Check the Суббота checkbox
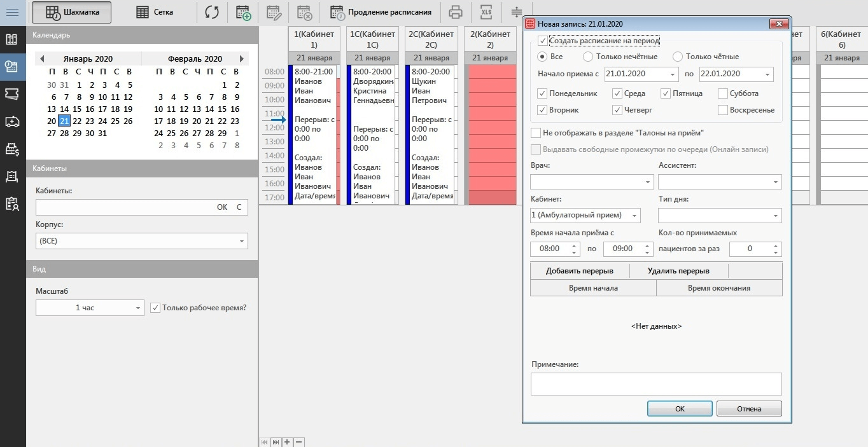This screenshot has height=447, width=868. pos(723,93)
